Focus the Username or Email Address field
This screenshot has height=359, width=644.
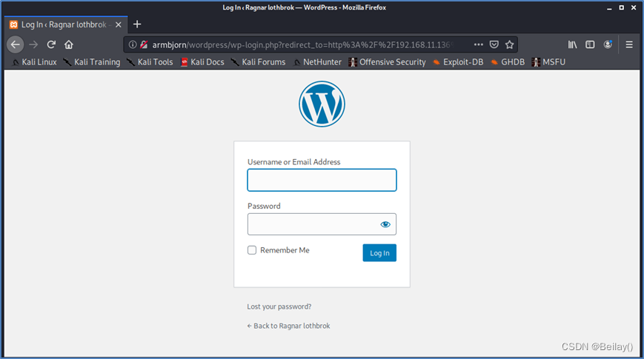click(x=322, y=180)
